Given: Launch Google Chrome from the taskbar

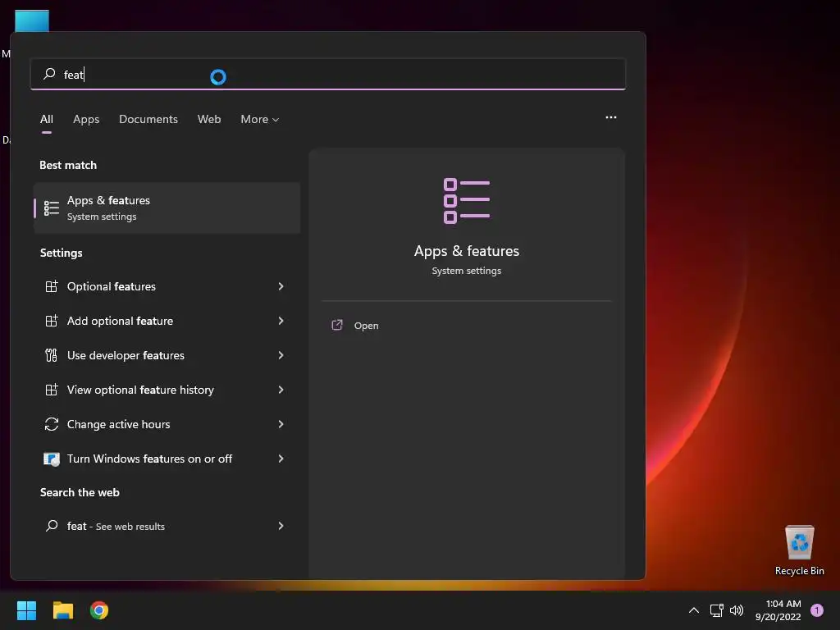Looking at the screenshot, I should click(x=99, y=610).
